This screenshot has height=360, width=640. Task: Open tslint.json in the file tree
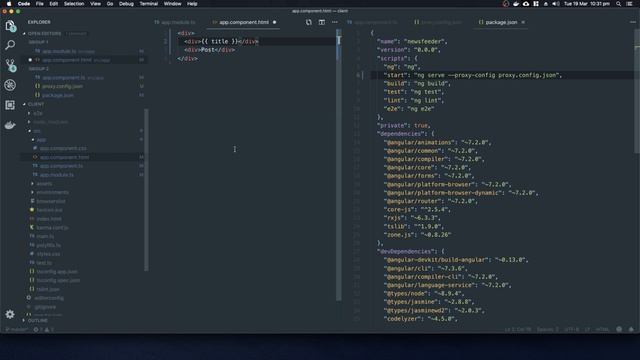coord(48,289)
